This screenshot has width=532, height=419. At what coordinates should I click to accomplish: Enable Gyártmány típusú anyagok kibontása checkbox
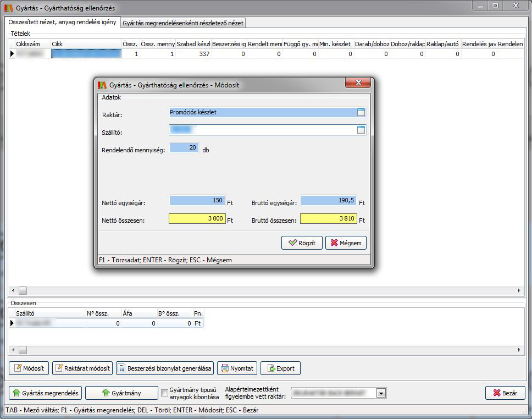164,393
